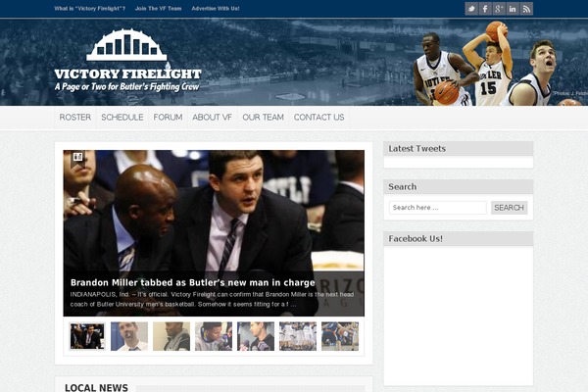Open the ABOUT VF menu item

tap(212, 118)
